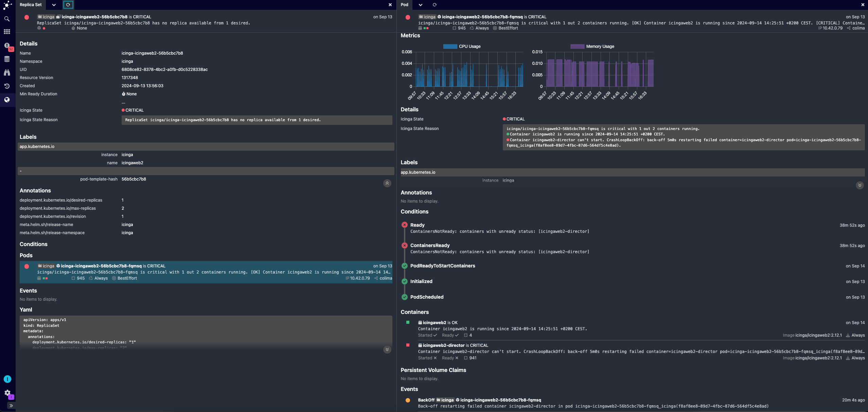Screen dimensions: 868x412
Task: Click the failed Ready condition icon
Action: point(404,225)
